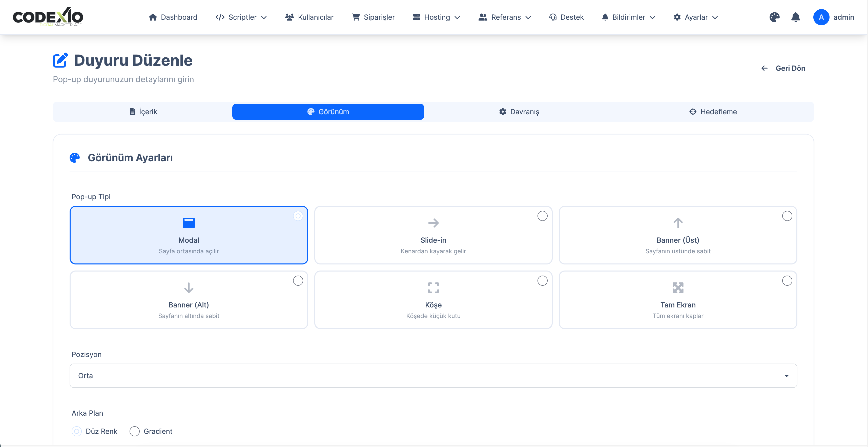Expand the Hosting navigation dropdown
868x447 pixels.
[x=436, y=17]
